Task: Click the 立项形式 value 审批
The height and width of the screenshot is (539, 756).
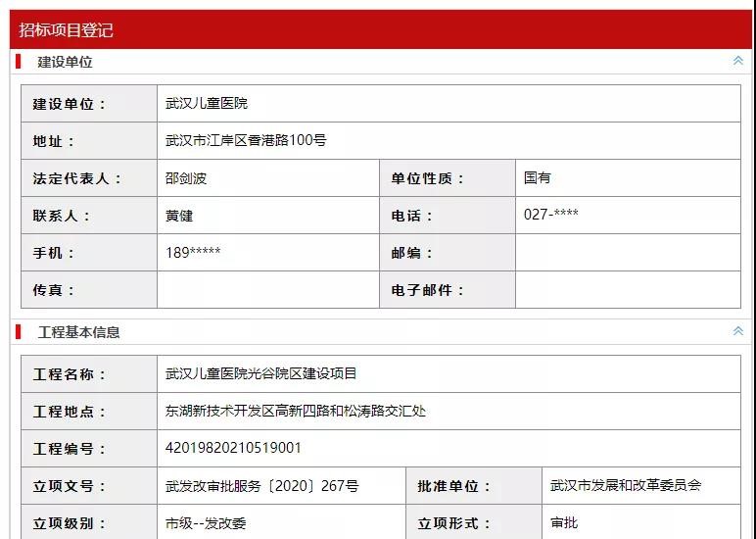Action: [564, 522]
